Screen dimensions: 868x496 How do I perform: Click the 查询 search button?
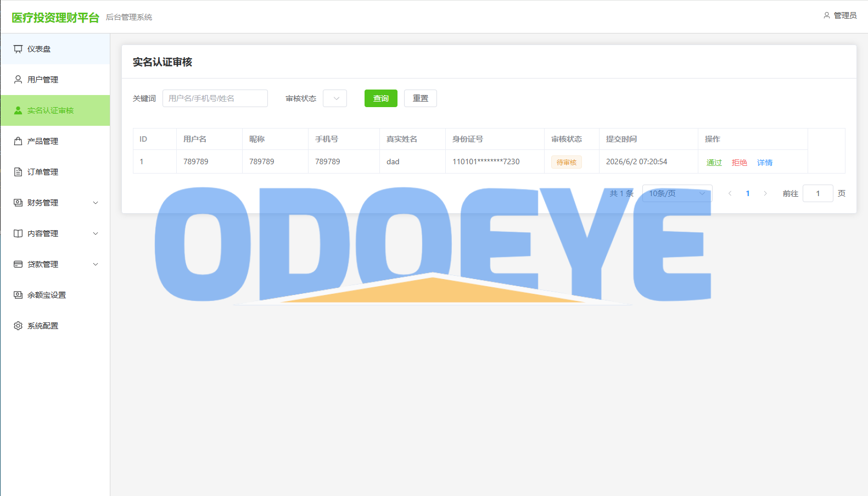(x=381, y=98)
